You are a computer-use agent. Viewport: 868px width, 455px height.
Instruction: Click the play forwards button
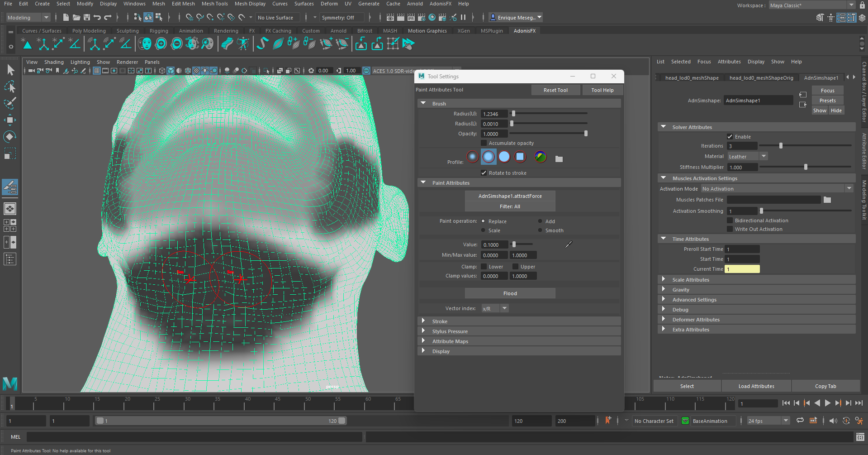pos(827,403)
